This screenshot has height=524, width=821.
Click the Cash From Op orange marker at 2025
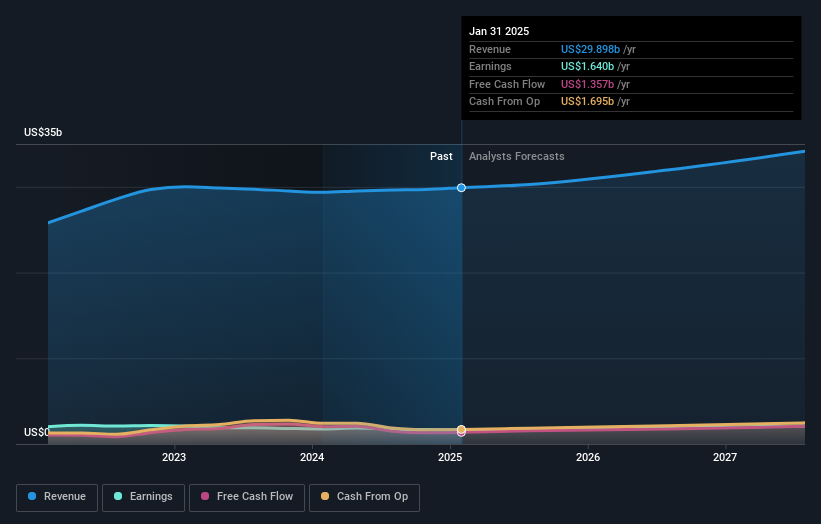point(461,429)
